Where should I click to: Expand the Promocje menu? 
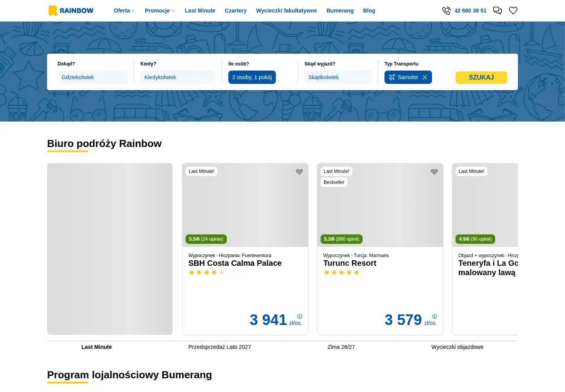160,11
